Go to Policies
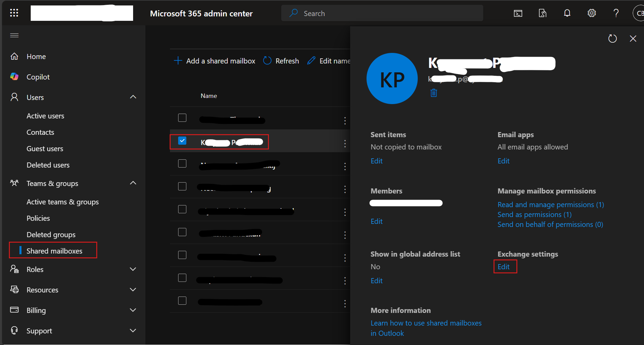This screenshot has width=644, height=345. point(38,218)
